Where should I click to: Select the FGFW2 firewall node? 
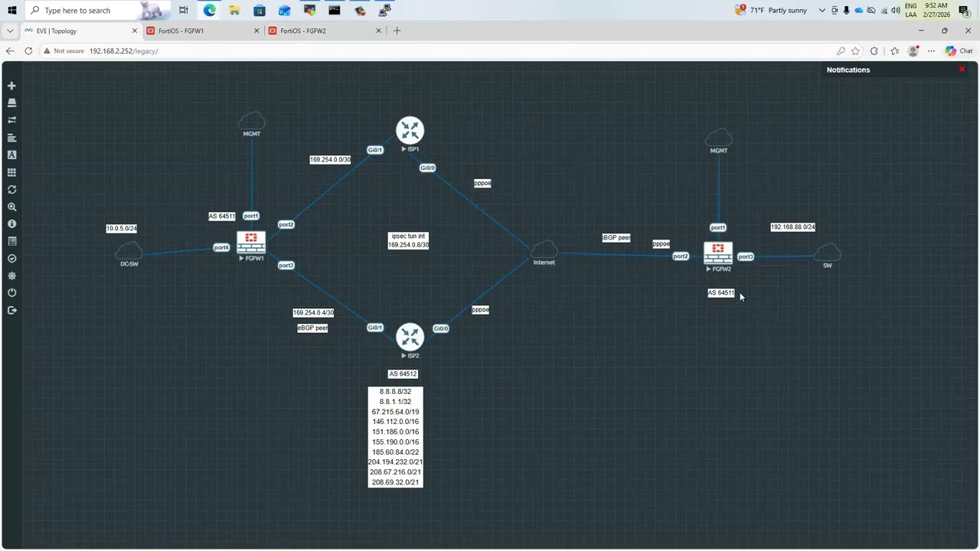[x=718, y=253]
